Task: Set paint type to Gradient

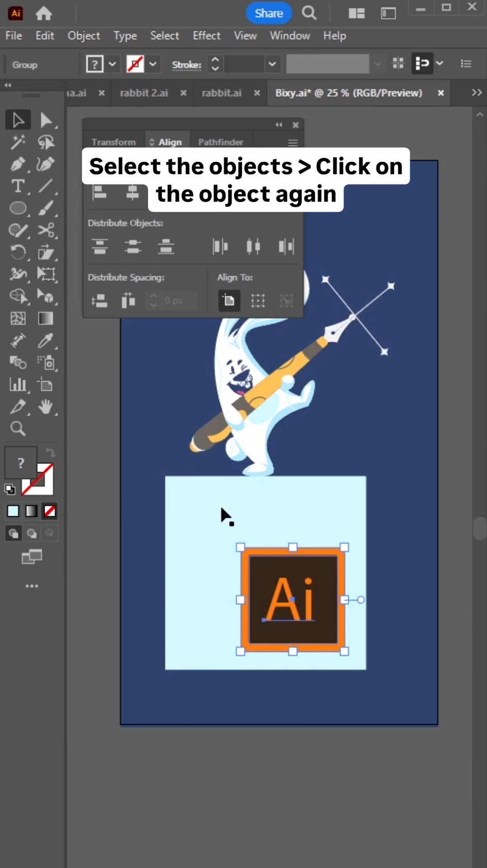Action: (31, 511)
